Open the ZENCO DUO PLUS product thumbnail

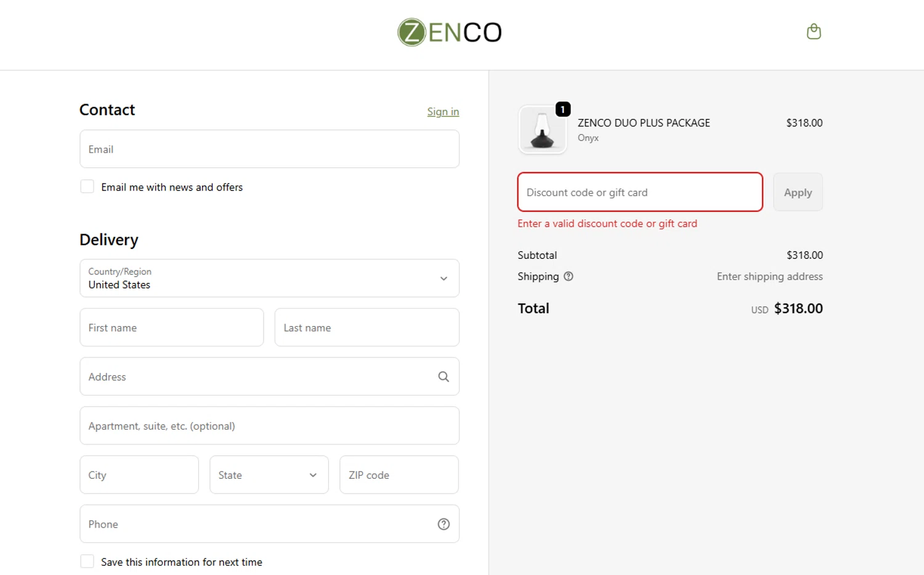[542, 129]
